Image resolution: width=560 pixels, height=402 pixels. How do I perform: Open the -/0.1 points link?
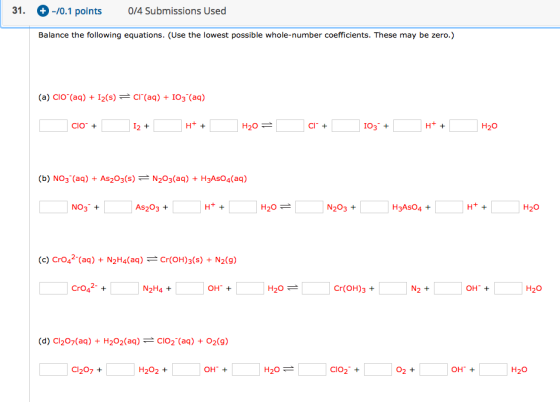click(x=77, y=11)
